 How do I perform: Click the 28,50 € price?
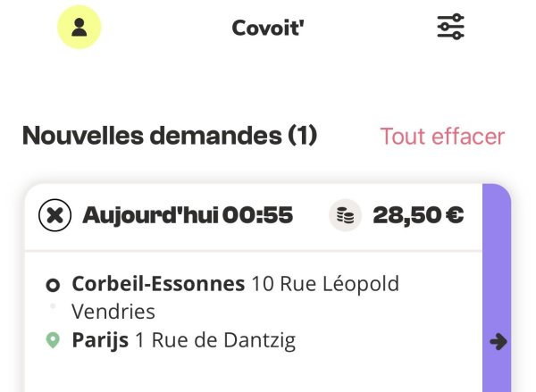(418, 215)
